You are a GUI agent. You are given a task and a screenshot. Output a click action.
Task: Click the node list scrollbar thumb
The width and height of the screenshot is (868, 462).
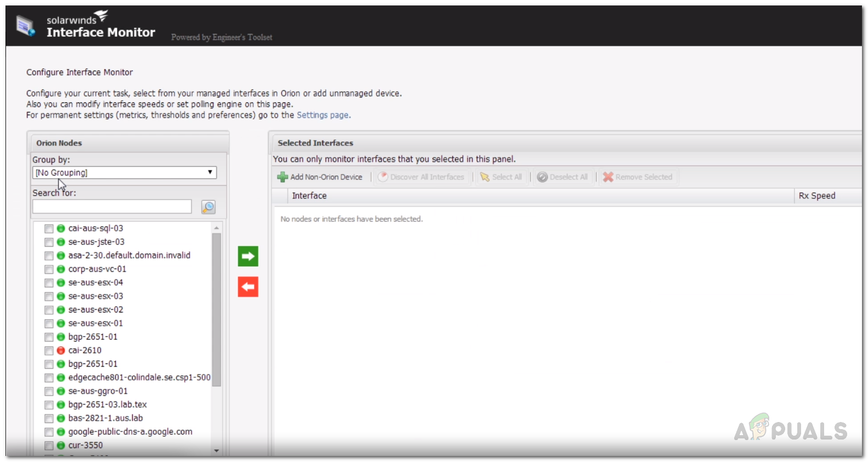[x=217, y=310]
